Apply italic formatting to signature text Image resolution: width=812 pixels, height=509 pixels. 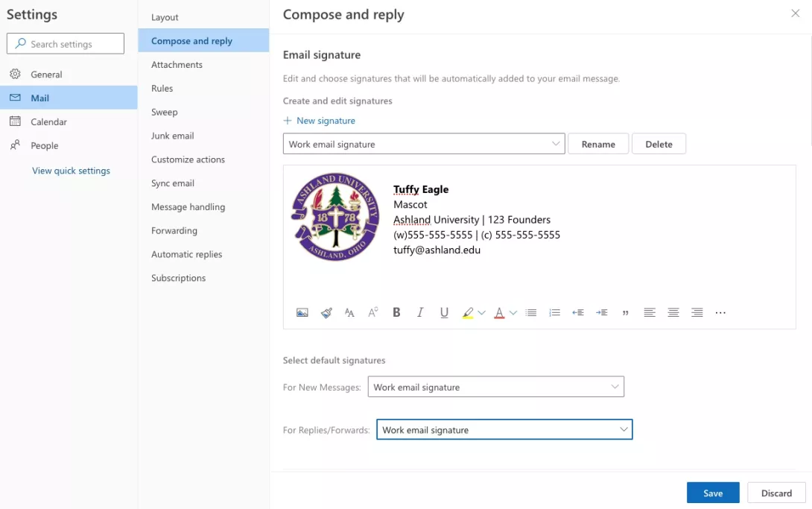click(420, 313)
